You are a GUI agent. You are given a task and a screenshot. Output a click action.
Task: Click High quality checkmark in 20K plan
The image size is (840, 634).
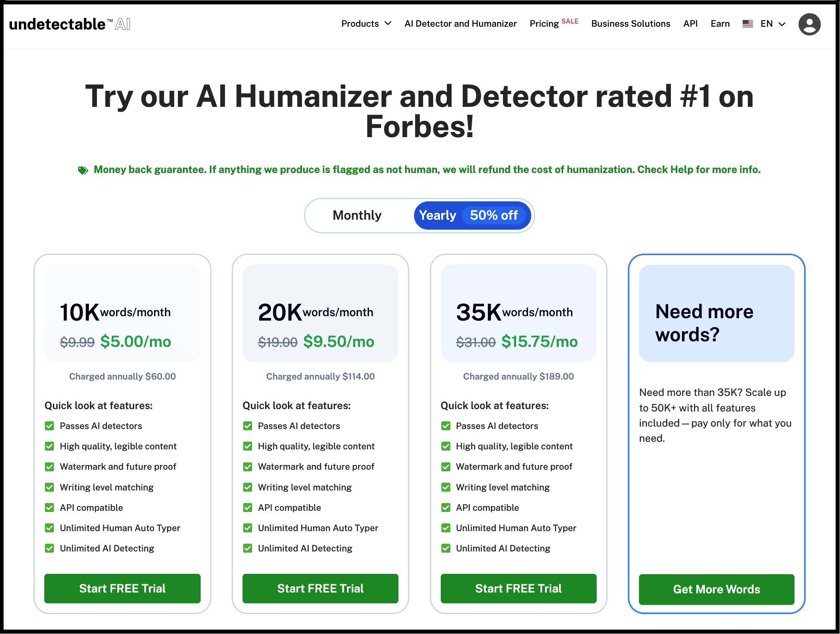pos(248,446)
